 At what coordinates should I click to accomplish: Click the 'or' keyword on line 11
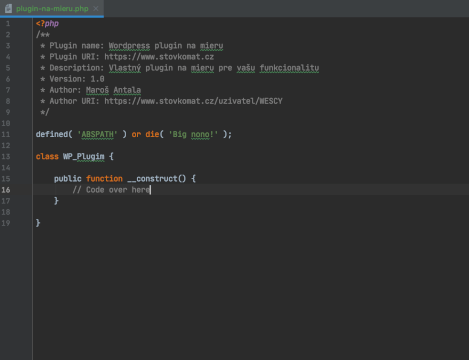(136, 135)
